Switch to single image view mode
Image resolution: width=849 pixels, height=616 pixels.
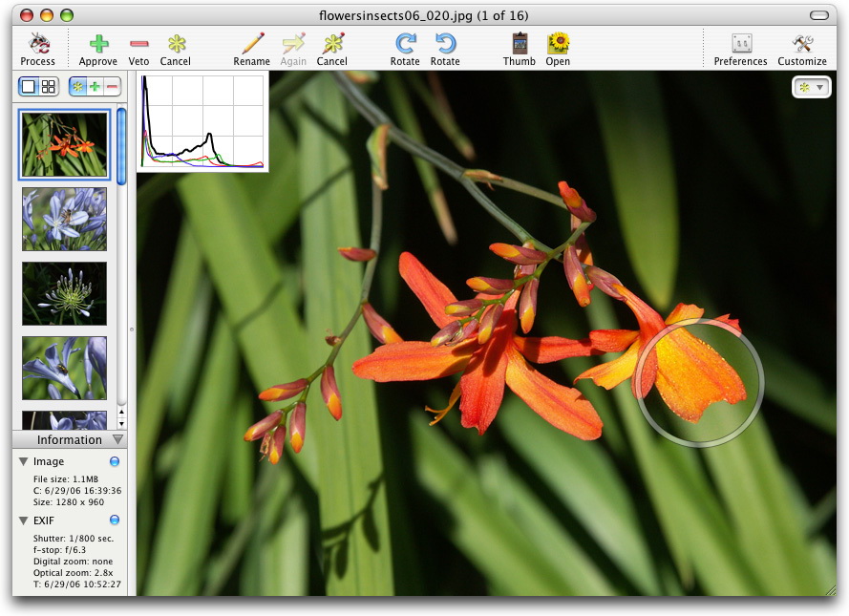click(x=29, y=87)
